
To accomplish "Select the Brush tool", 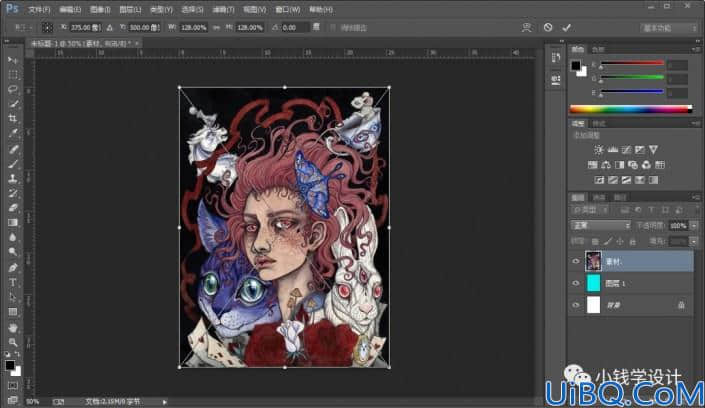I will (x=13, y=164).
